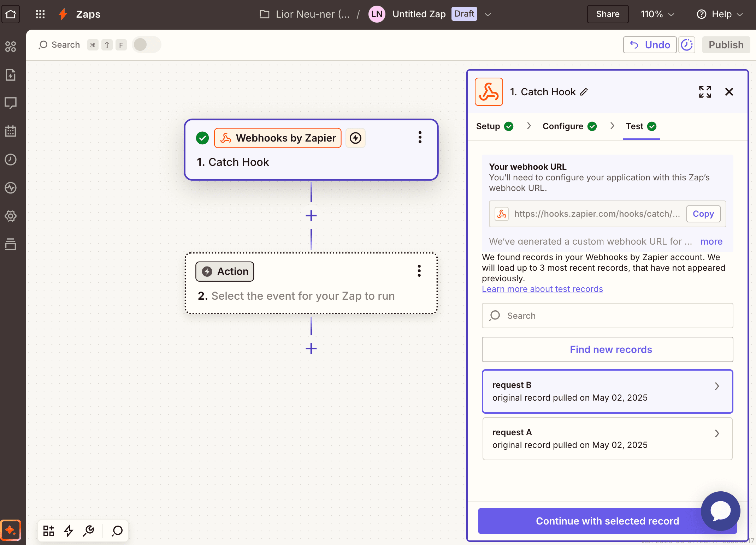756x545 pixels.
Task: Open Learn more about test records link
Action: coord(542,289)
